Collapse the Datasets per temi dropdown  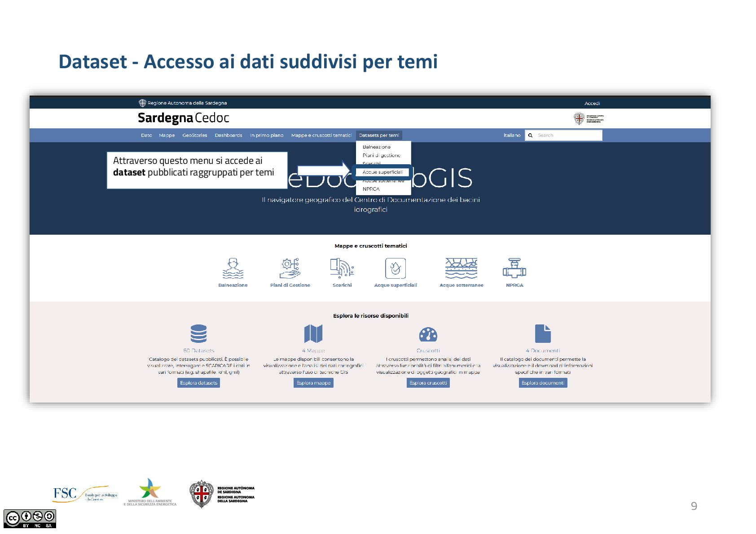tap(379, 135)
